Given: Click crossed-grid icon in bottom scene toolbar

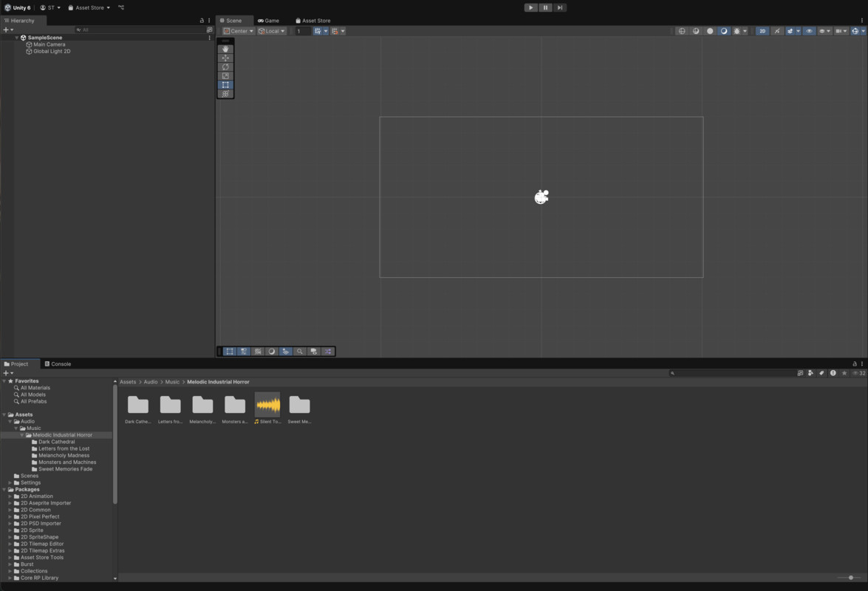Looking at the screenshot, I should point(257,352).
